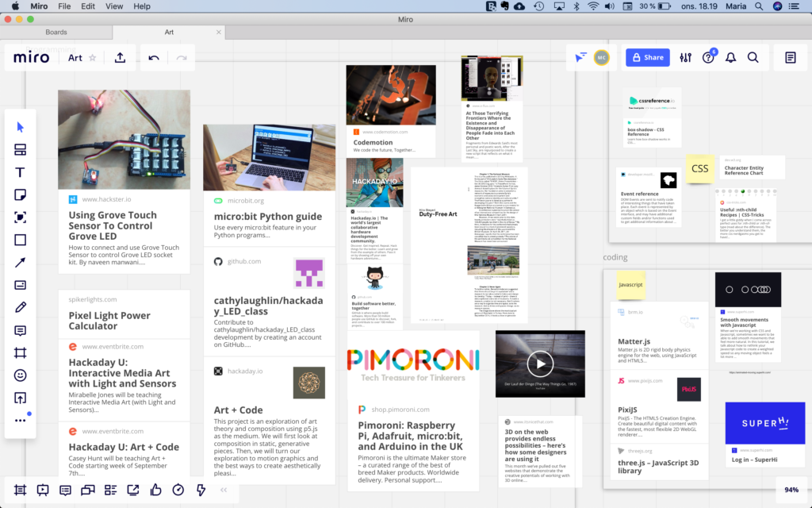This screenshot has height=508, width=812.
Task: Open the Matter.js link card
Action: point(659,335)
